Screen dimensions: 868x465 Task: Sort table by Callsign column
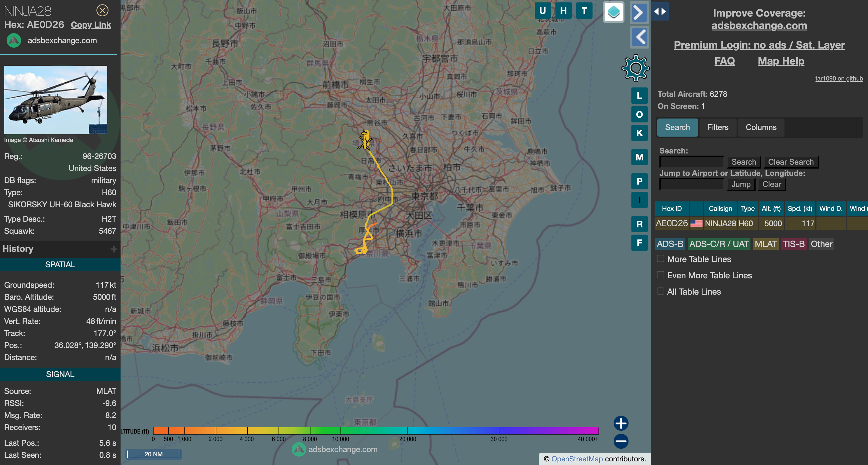[x=720, y=208]
